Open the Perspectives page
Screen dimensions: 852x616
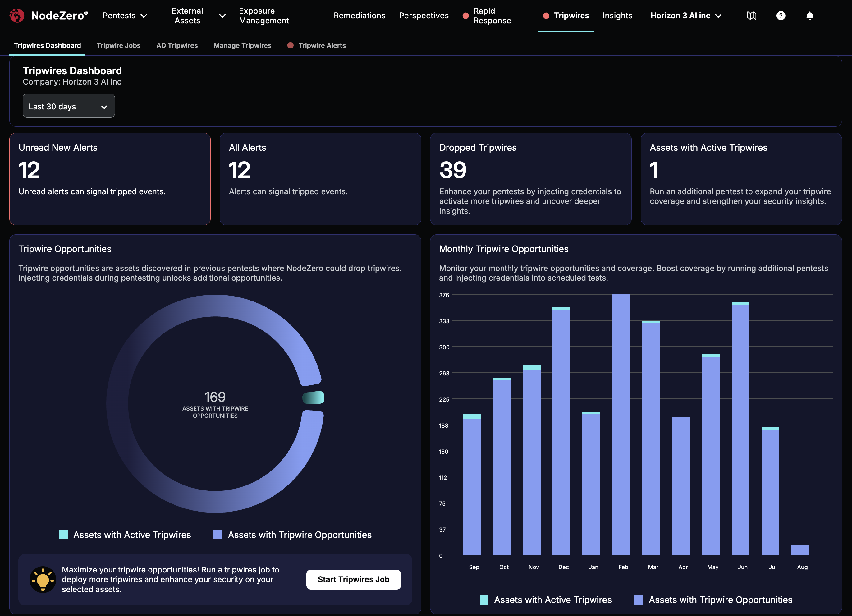coord(424,16)
